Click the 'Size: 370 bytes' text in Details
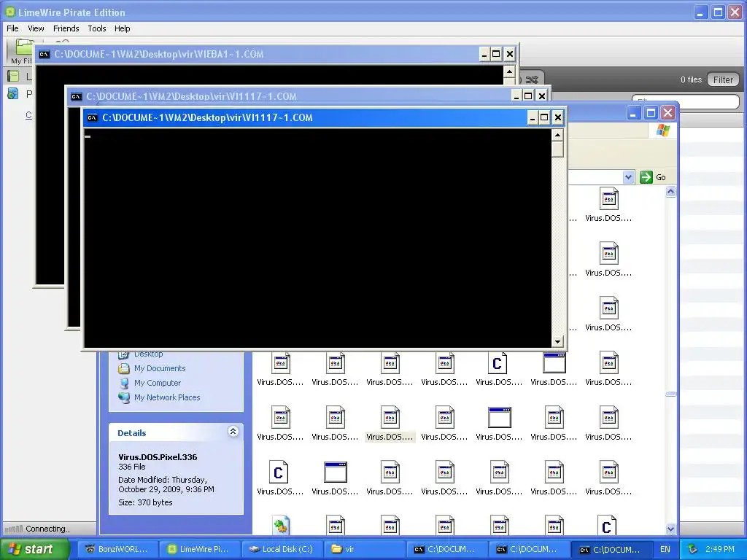 (x=145, y=502)
